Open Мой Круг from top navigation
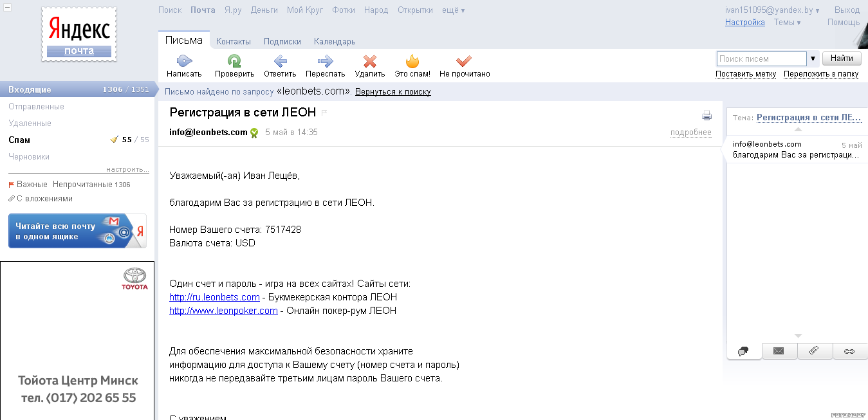The height and width of the screenshot is (420, 868). [305, 10]
